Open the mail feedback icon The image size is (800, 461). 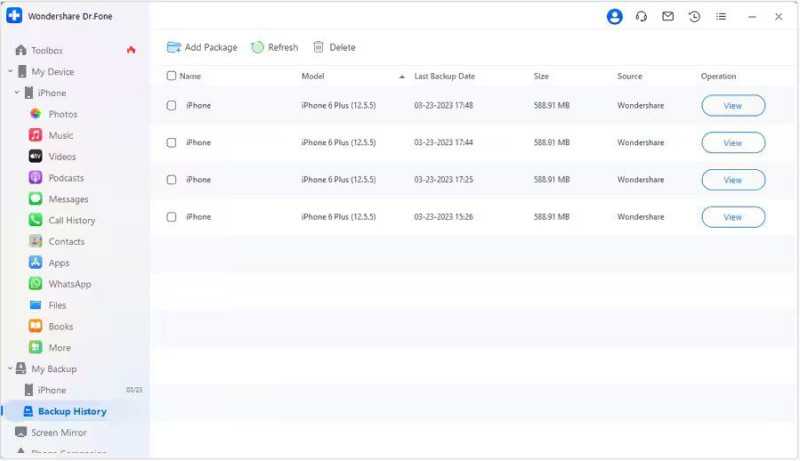[x=668, y=17]
